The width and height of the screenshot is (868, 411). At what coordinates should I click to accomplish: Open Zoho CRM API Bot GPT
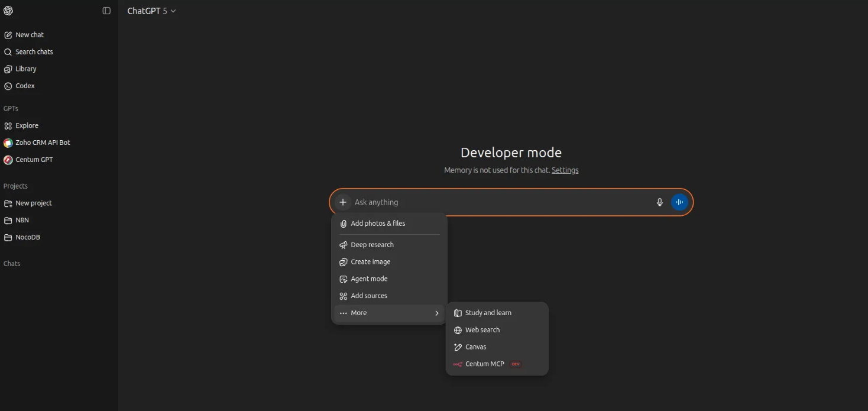click(43, 143)
